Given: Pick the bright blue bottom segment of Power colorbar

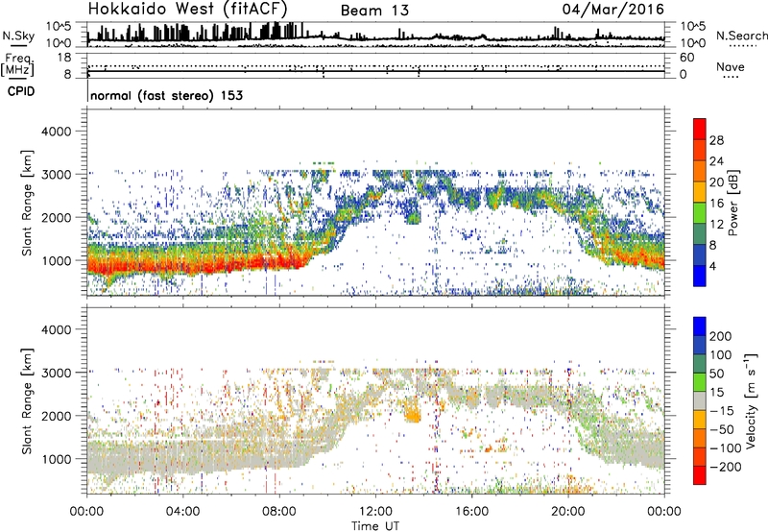Looking at the screenshot, I should coord(700,277).
